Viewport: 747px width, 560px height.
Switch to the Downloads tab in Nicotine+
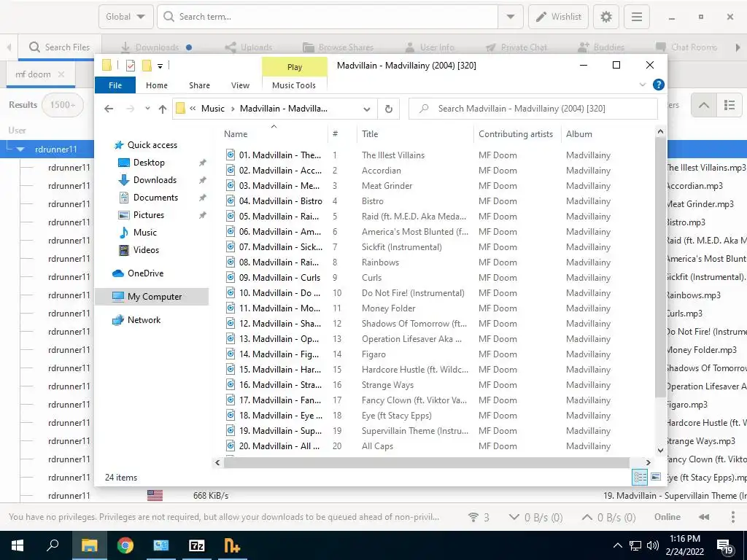pos(158,47)
